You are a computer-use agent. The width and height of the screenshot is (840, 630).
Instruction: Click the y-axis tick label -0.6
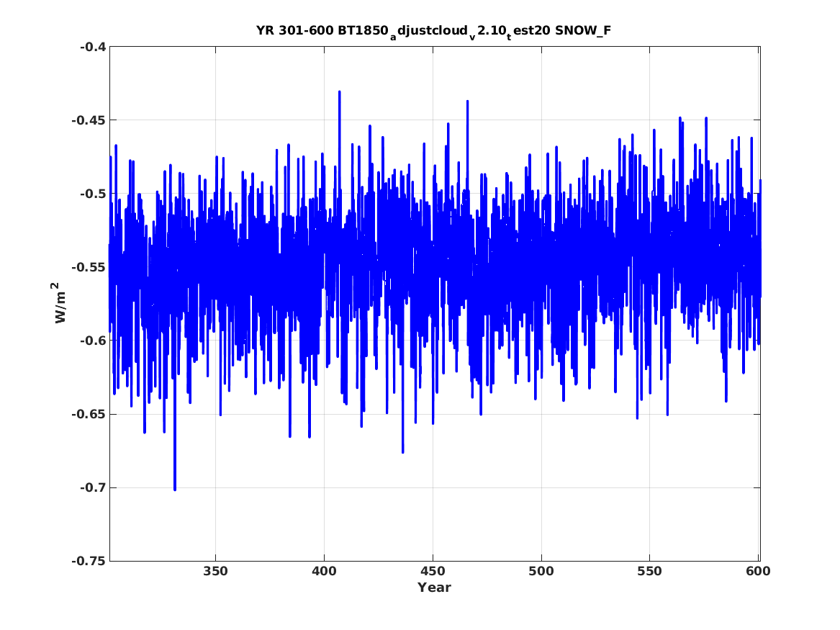click(x=93, y=341)
